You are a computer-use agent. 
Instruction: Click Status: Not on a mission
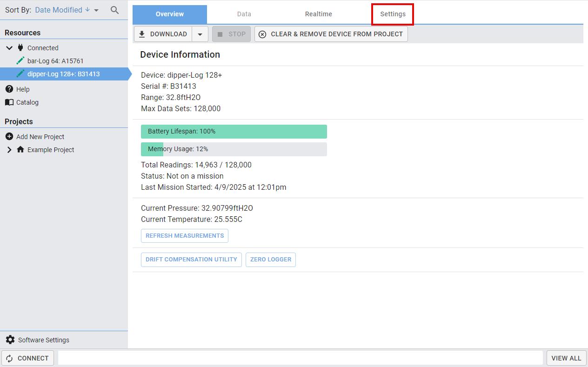(182, 176)
